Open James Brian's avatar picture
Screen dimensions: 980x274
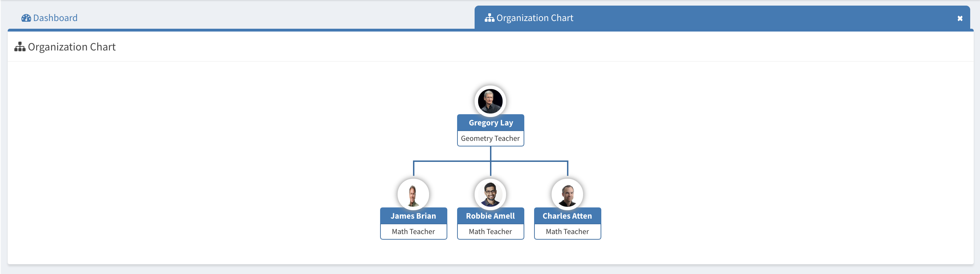(413, 194)
